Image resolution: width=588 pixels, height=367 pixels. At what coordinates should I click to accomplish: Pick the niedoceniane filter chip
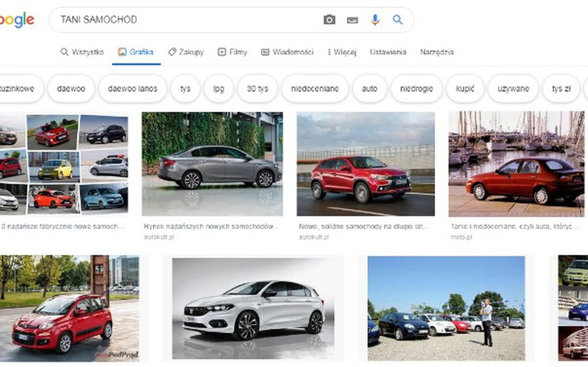[x=315, y=89]
